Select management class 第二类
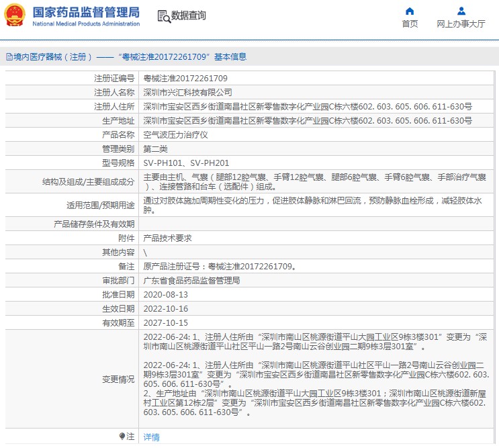The image size is (499, 448). 155,149
